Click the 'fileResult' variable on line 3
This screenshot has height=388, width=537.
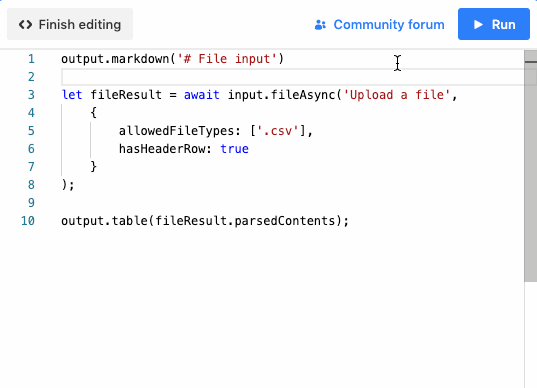click(x=126, y=95)
